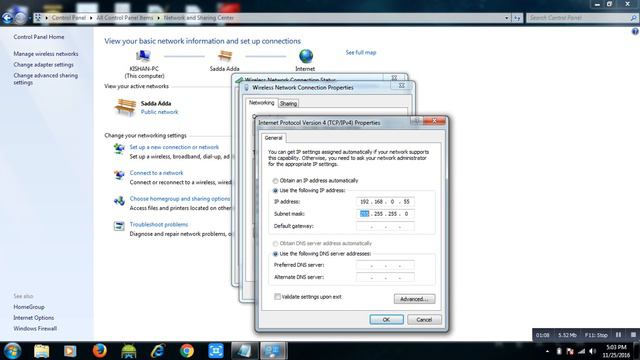Select Use the following IP address

coord(276,191)
